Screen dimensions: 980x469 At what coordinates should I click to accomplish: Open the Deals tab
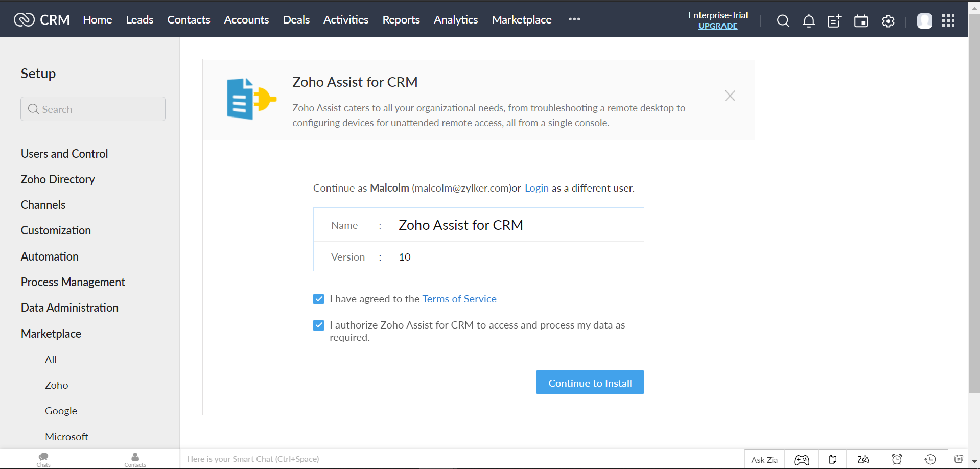coord(296,20)
